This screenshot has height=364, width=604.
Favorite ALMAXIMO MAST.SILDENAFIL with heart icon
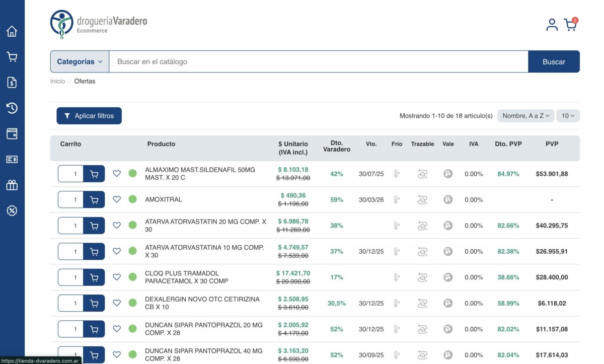tap(117, 174)
